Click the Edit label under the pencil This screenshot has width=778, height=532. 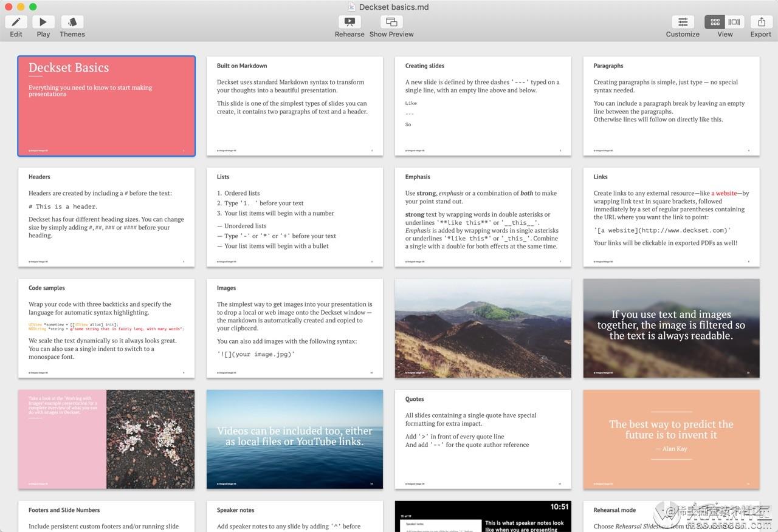tap(16, 34)
